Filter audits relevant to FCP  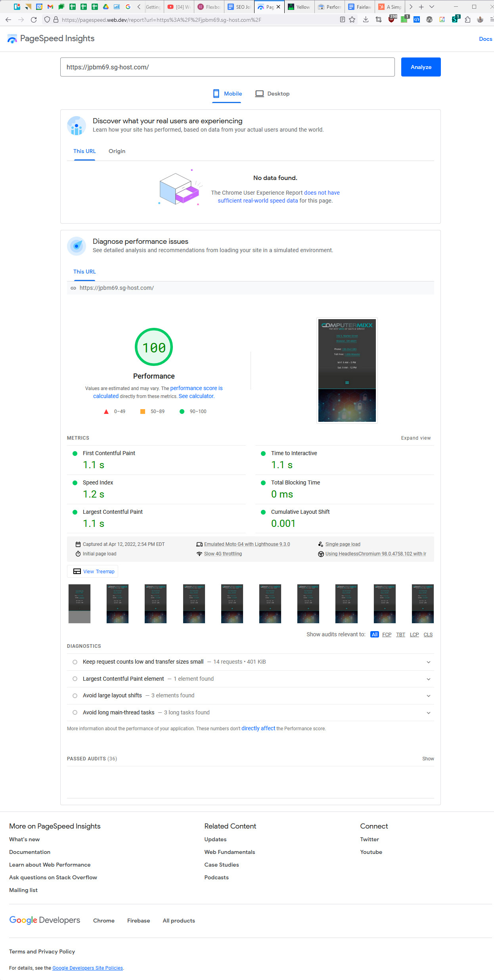[387, 634]
